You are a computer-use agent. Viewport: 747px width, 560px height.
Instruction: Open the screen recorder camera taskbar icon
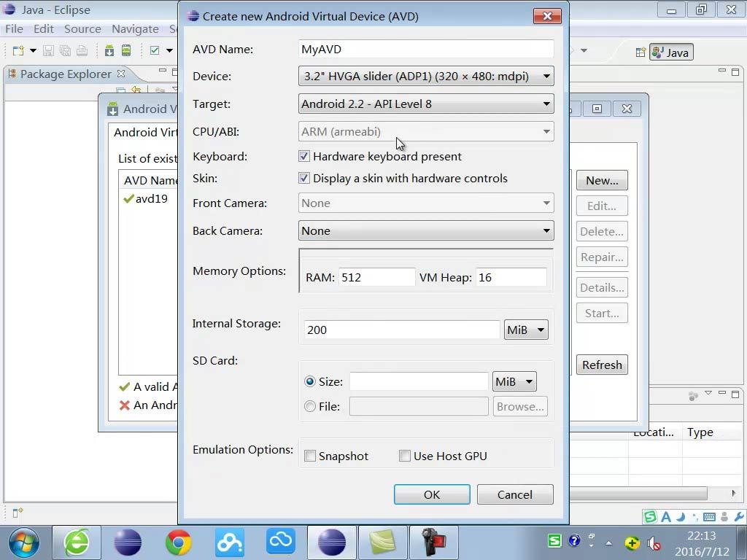tap(433, 542)
